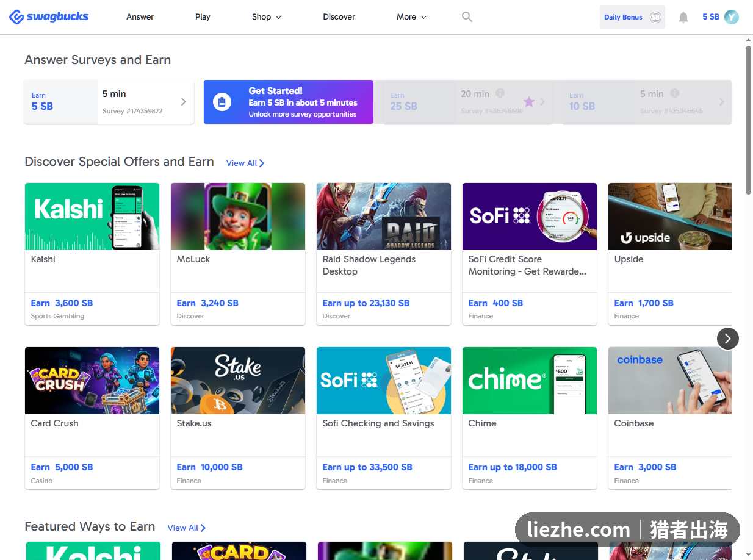This screenshot has width=753, height=560.
Task: Open the Answer menu item
Action: [140, 17]
